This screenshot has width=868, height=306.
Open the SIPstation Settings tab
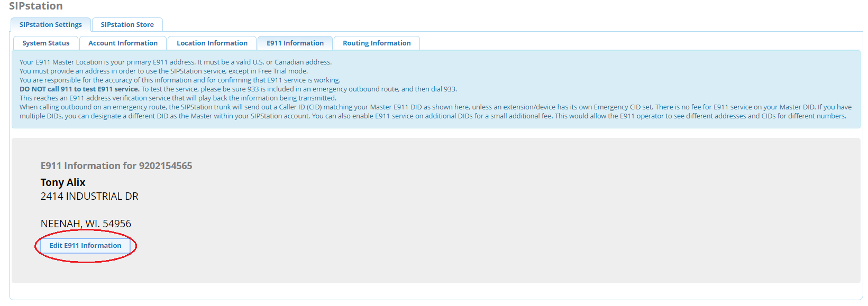(51, 25)
